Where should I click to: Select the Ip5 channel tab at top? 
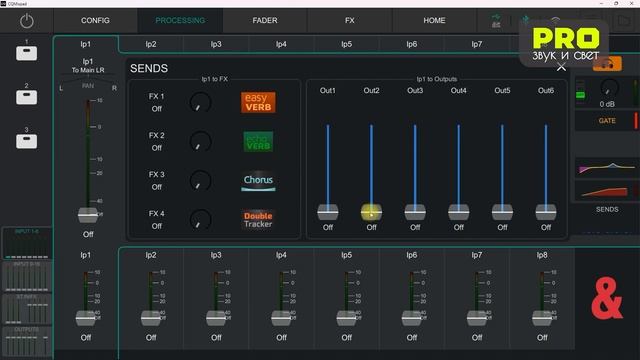point(347,44)
